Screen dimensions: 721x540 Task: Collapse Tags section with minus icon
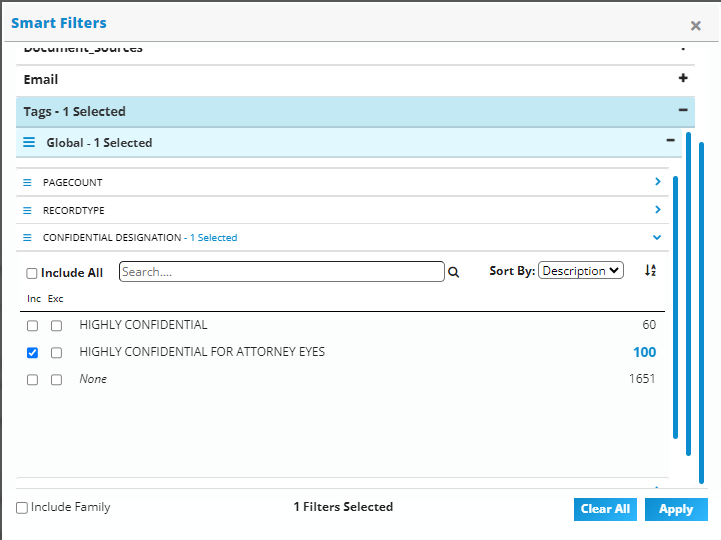click(683, 111)
